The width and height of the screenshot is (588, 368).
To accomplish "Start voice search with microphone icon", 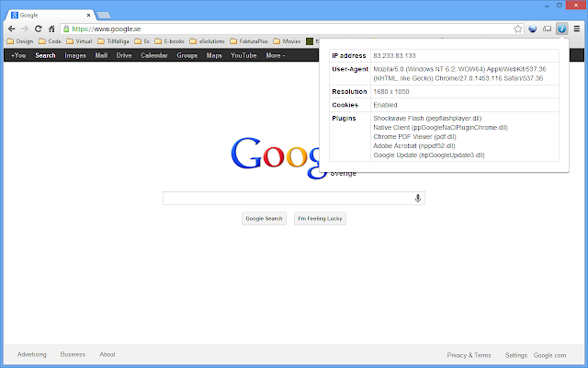I will click(418, 199).
